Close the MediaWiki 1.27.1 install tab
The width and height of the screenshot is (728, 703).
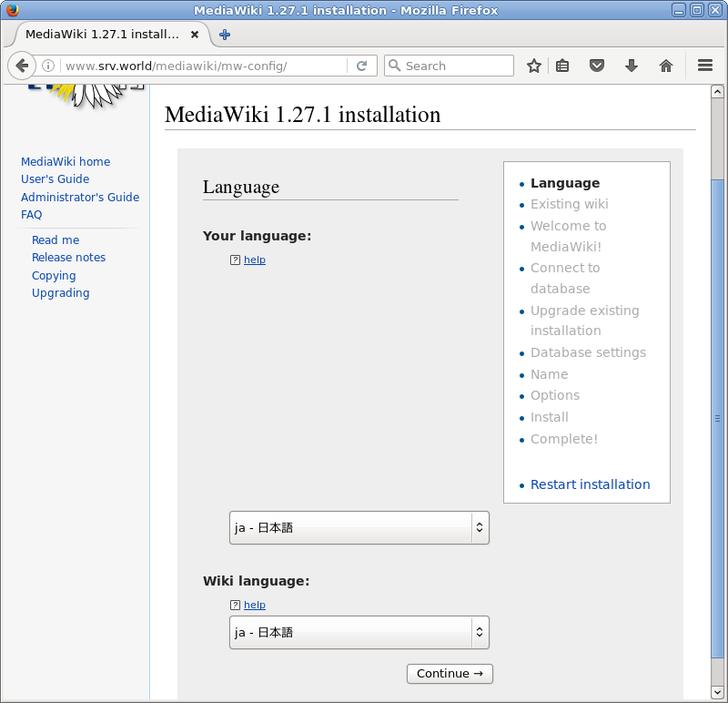tap(195, 35)
